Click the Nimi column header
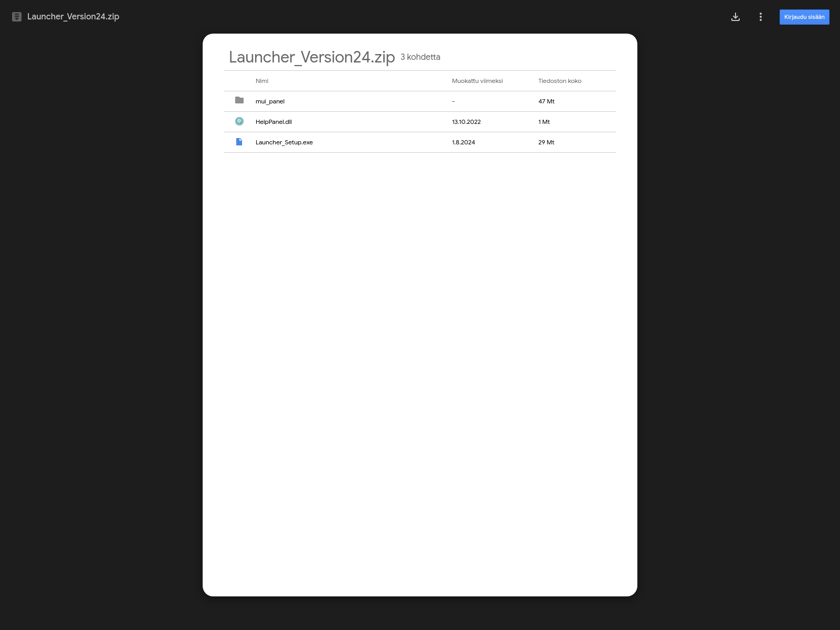The image size is (840, 630). tap(262, 81)
